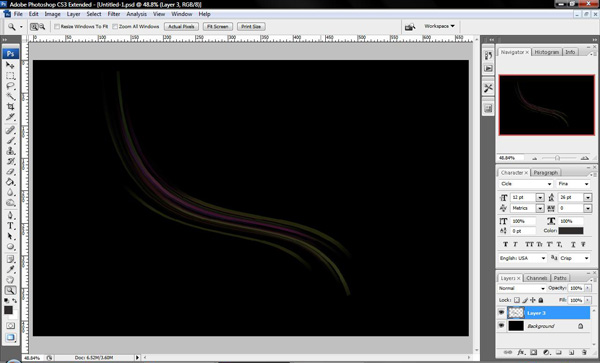Select the Blur tool
Image resolution: width=600 pixels, height=363 pixels.
click(10, 192)
